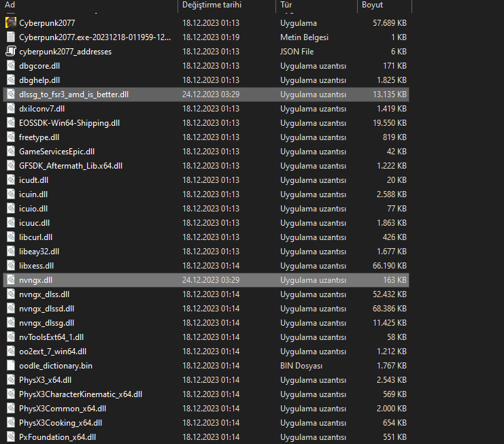Sort by the Boyut column header
504x444 pixels.
click(x=372, y=5)
